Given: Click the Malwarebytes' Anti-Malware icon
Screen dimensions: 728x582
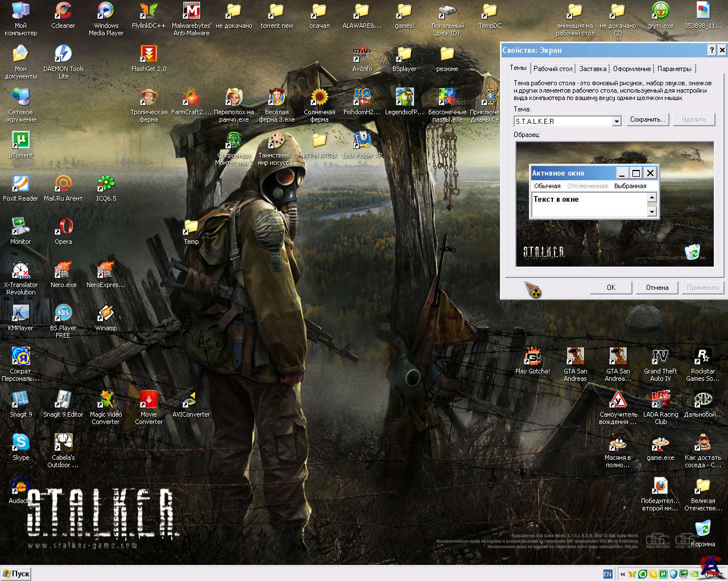Looking at the screenshot, I should click(191, 11).
